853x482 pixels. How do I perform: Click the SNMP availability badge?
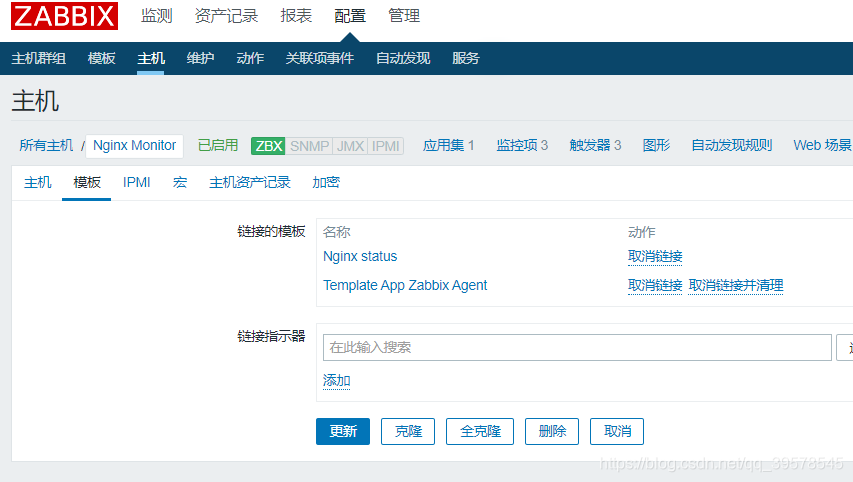[x=309, y=146]
